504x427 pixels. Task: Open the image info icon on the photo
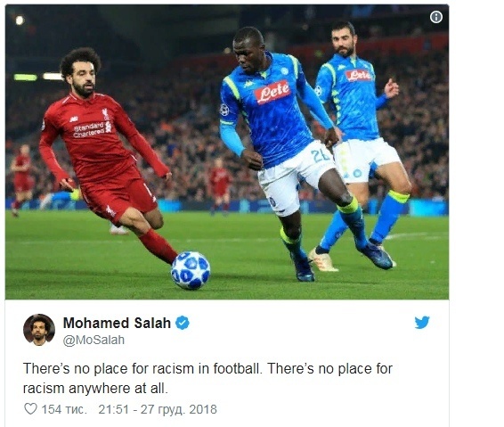pyautogui.click(x=435, y=17)
